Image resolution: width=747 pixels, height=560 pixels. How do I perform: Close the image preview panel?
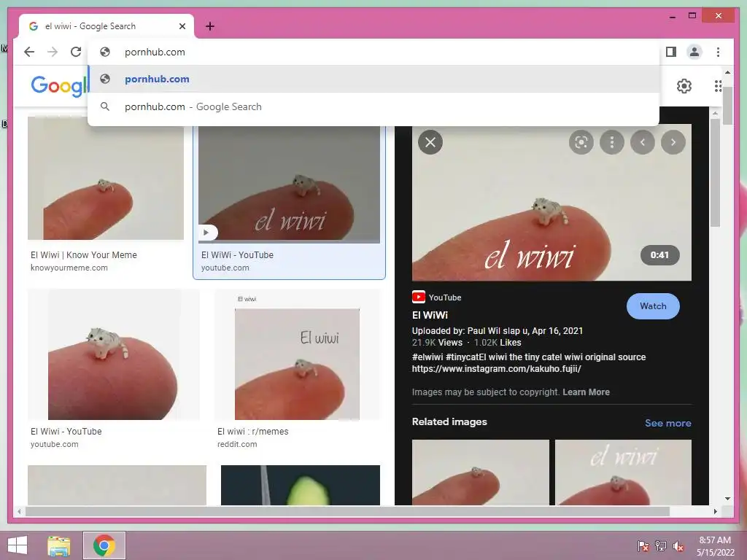pos(430,142)
